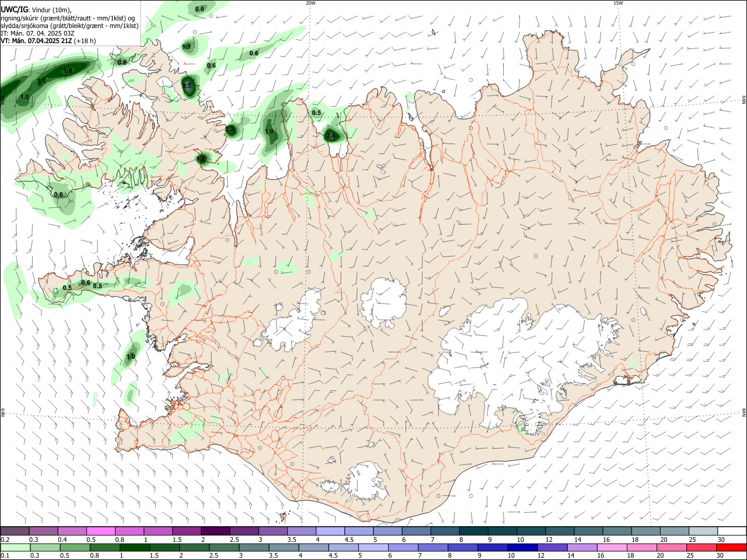Click the round white glacier in central Iceland
Viewport: 747px width, 560px height.
(383, 302)
